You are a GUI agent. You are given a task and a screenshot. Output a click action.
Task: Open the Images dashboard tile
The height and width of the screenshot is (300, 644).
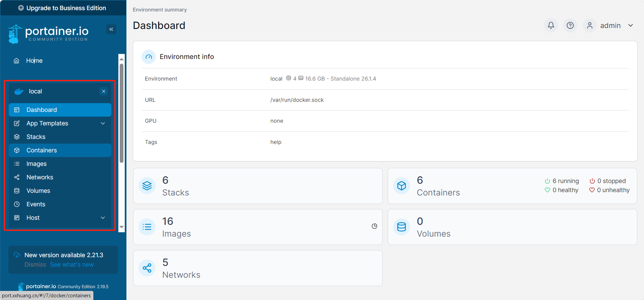258,227
